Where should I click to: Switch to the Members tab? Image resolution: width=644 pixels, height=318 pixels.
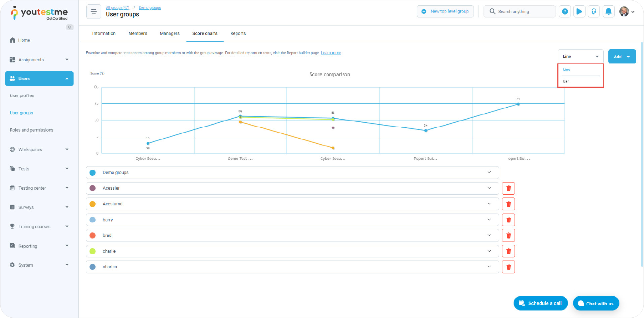138,34
